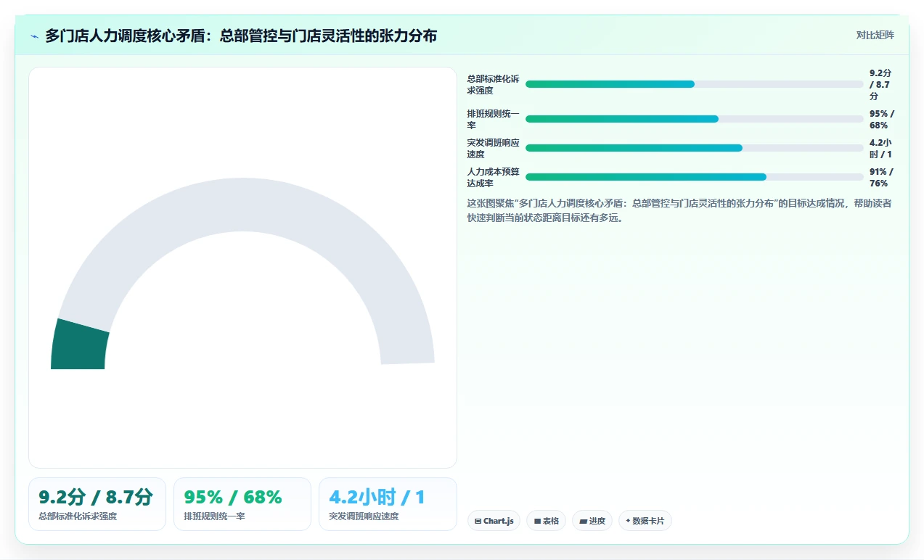The image size is (924, 560).
Task: Click the 突发调班响应速度 label above the bars
Action: pyautogui.click(x=494, y=149)
